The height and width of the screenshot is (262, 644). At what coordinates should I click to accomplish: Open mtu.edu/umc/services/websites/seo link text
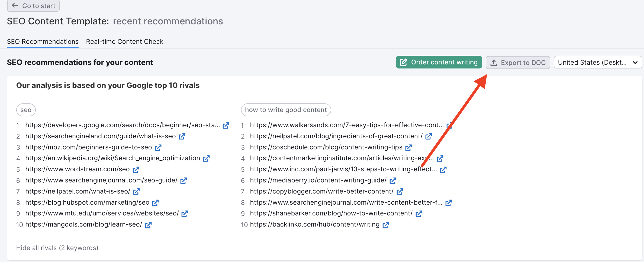click(102, 213)
